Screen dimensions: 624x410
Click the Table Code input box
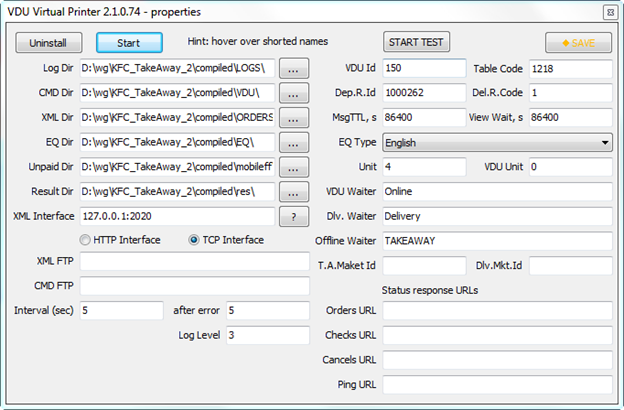(570, 69)
